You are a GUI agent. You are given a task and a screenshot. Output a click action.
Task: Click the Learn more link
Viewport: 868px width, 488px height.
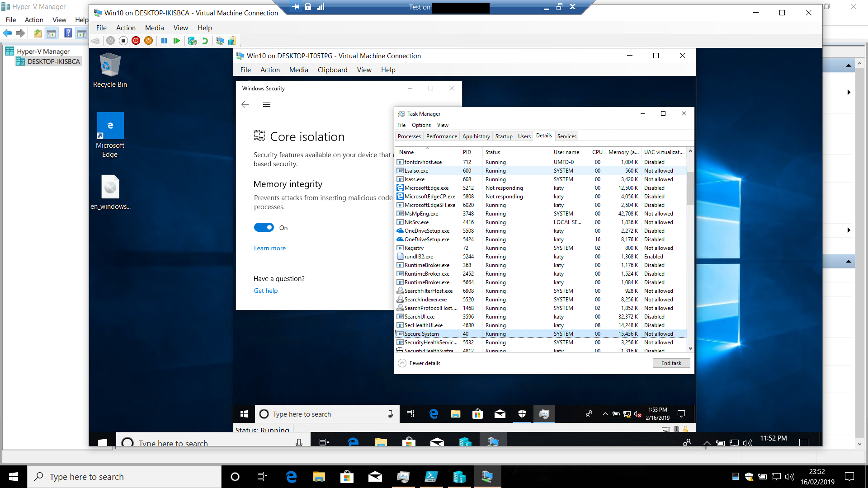pos(269,248)
